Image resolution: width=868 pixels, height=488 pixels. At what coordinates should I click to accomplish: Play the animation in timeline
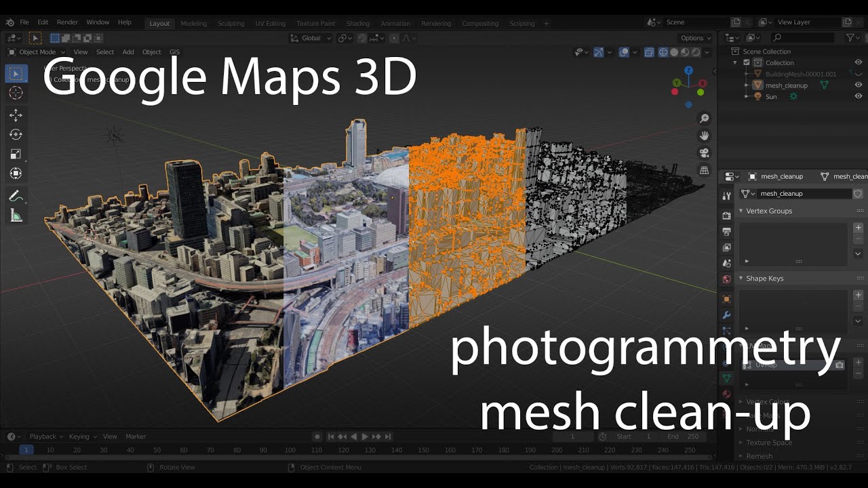pyautogui.click(x=365, y=436)
